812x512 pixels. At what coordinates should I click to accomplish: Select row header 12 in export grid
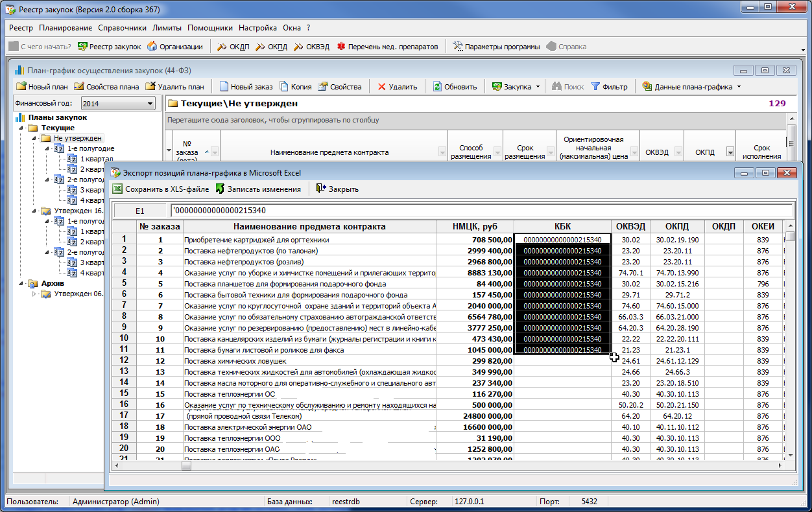click(x=123, y=360)
